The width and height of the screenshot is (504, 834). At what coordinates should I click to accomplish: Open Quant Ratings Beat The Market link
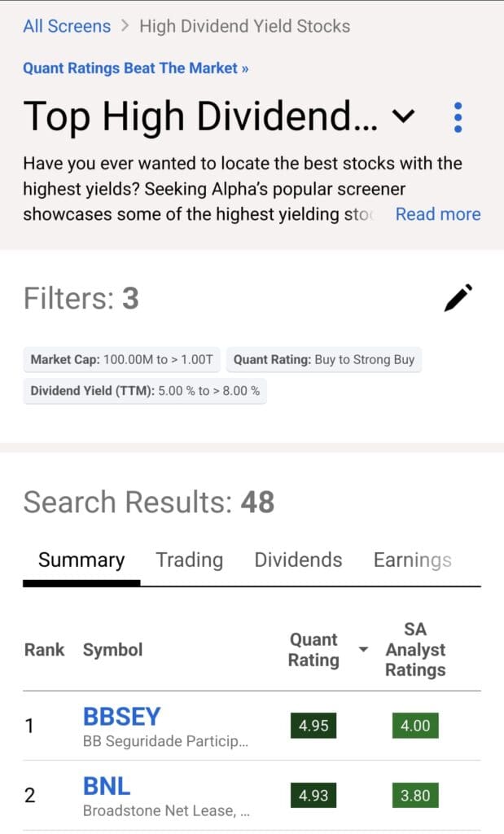pyautogui.click(x=136, y=68)
